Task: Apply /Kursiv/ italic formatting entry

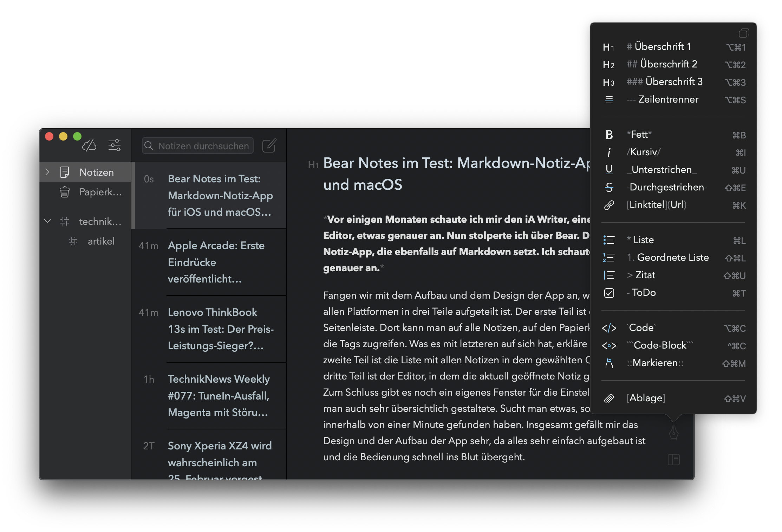Action: point(673,152)
